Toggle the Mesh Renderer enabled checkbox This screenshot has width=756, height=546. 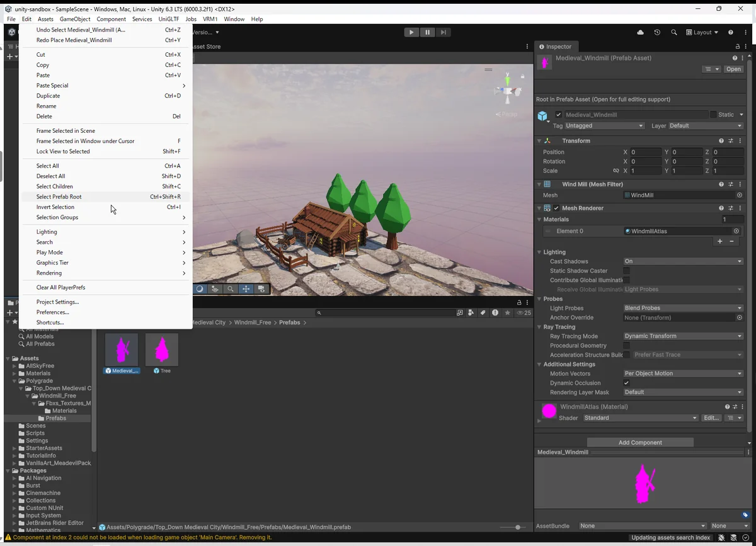tap(556, 208)
